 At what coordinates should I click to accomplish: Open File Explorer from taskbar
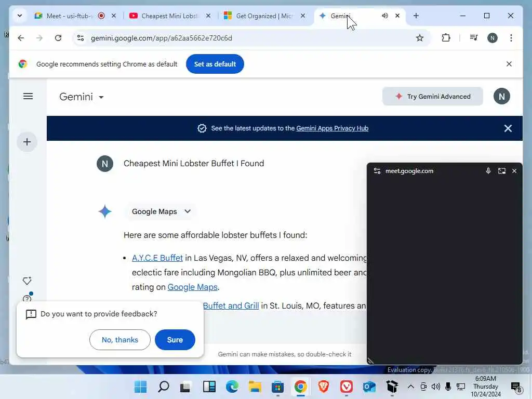[255, 387]
